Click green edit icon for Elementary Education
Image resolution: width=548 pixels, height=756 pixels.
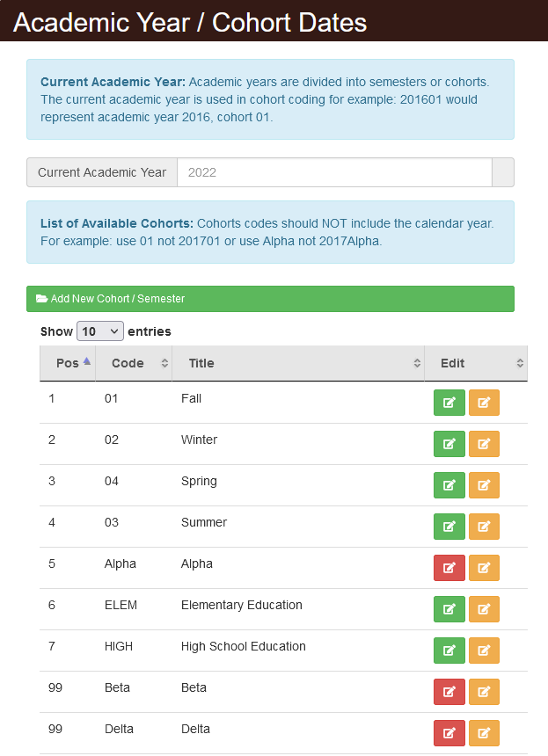449,609
